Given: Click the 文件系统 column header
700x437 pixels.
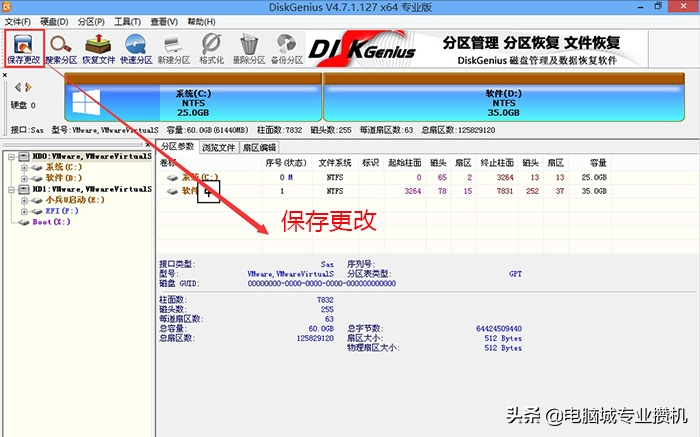Looking at the screenshot, I should tap(335, 163).
